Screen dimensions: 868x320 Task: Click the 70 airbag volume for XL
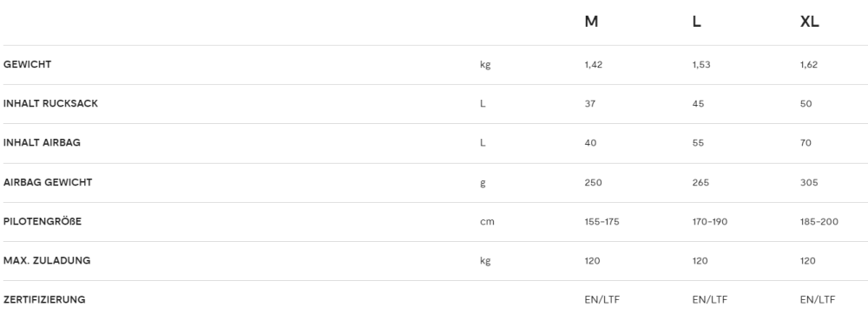click(x=806, y=143)
